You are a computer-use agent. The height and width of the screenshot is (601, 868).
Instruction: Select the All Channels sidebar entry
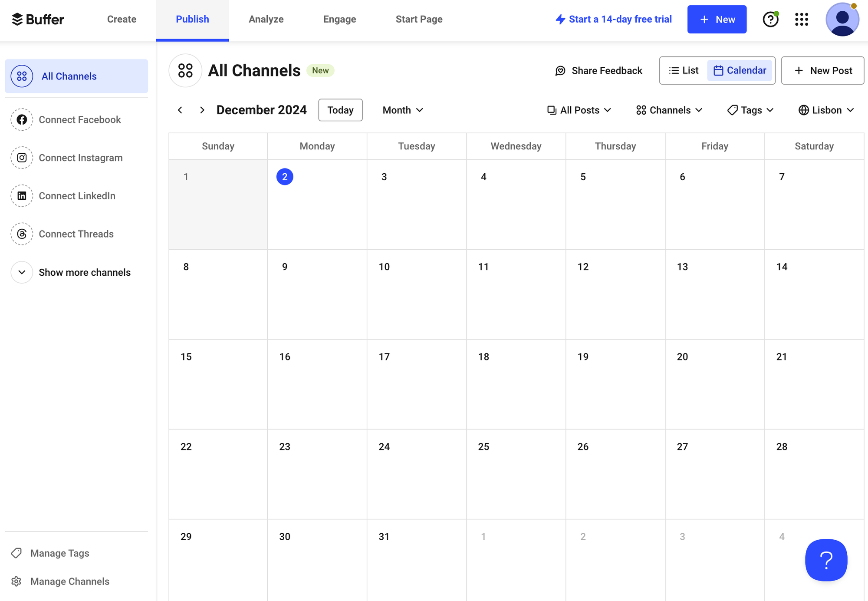(x=69, y=76)
